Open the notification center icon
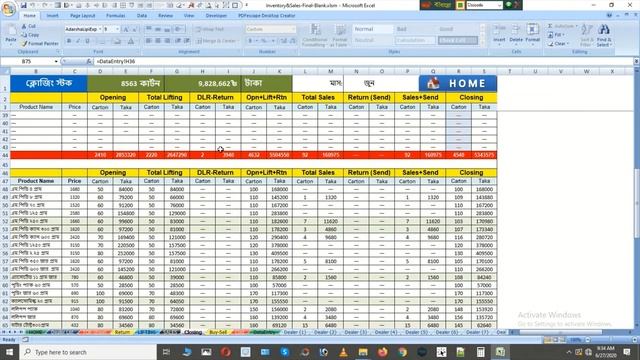640x360 pixels. click(x=627, y=352)
